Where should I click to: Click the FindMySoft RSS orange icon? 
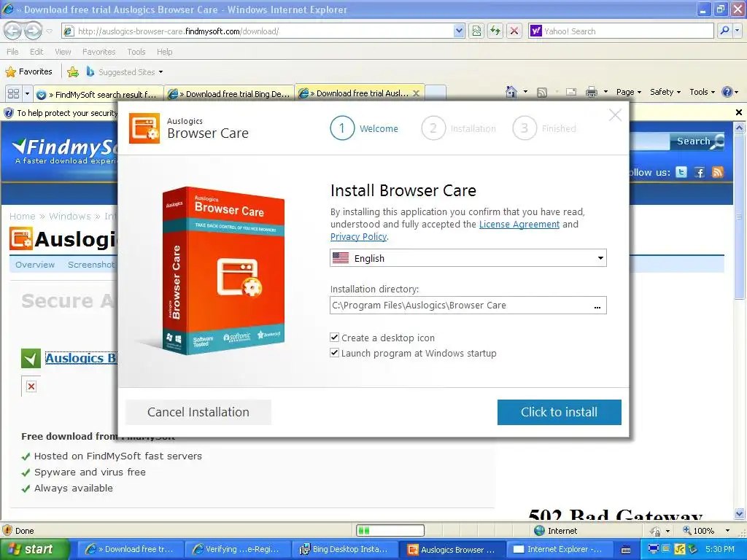pyautogui.click(x=718, y=172)
